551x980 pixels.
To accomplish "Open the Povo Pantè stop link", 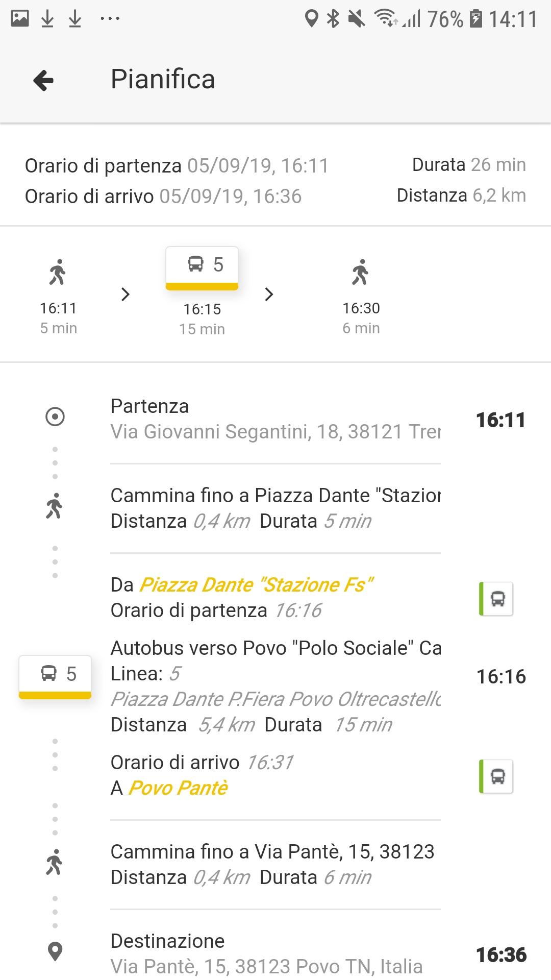I will click(x=178, y=788).
